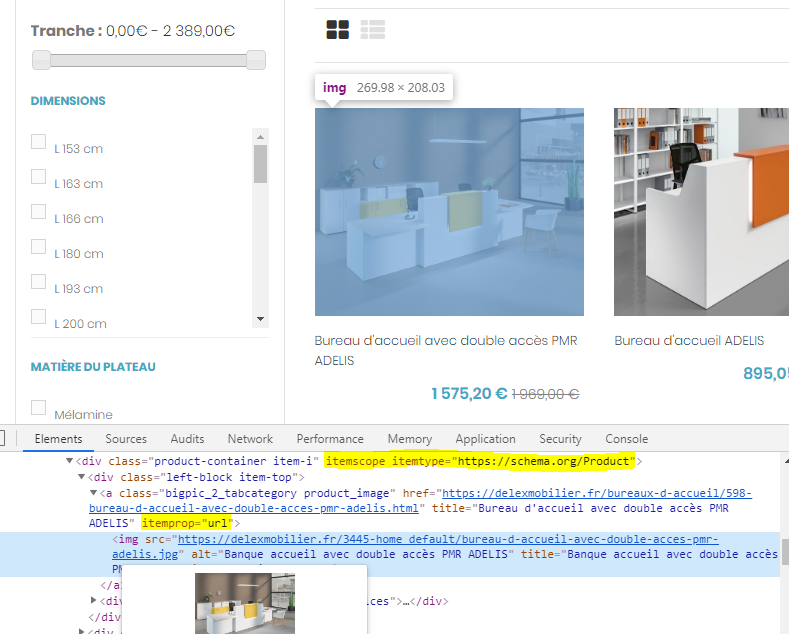This screenshot has height=634, width=789.
Task: Collapse the bigpic_2_tabcategory anchor node
Action: pos(93,493)
